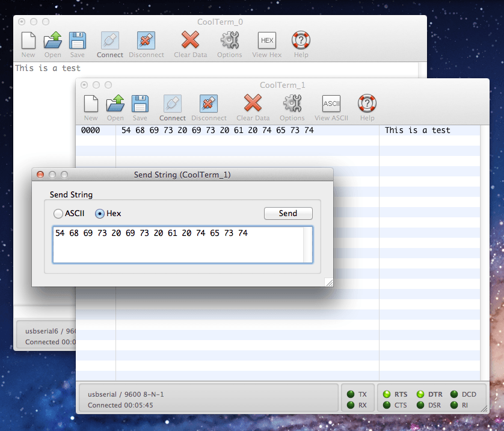Click CoolTerm_0 window title bar
This screenshot has height=431, width=504.
[220, 22]
